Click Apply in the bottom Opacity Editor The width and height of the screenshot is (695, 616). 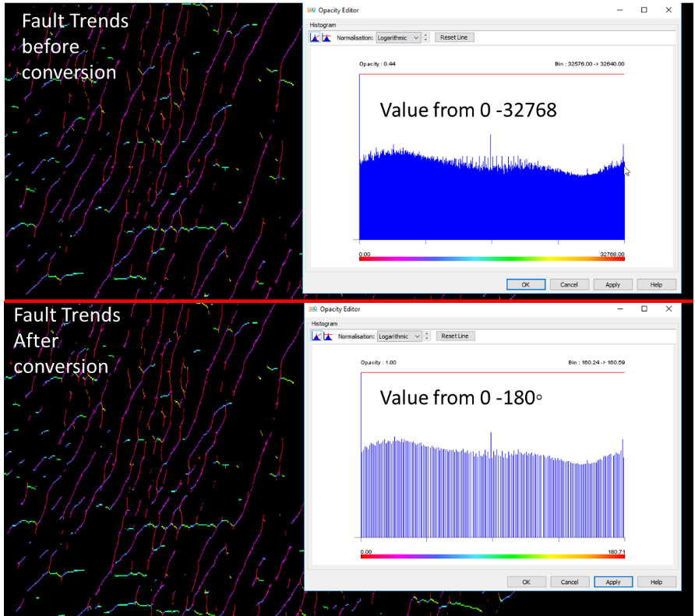pos(613,582)
